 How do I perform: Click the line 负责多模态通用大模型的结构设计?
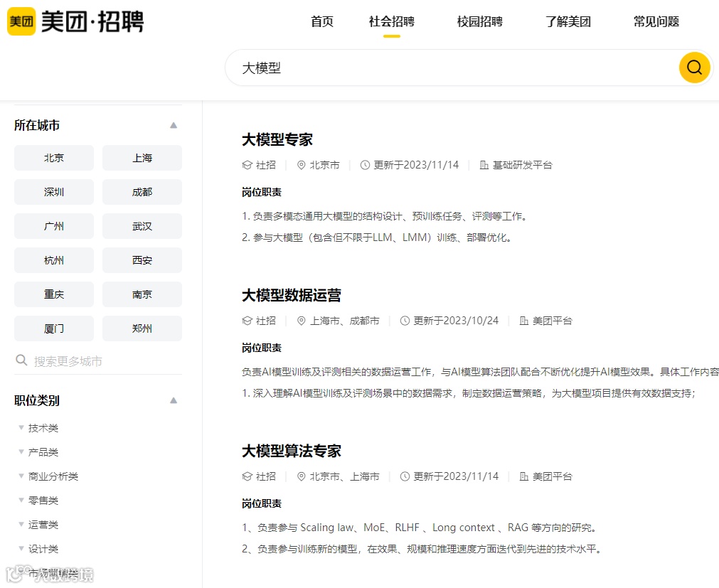pos(385,216)
